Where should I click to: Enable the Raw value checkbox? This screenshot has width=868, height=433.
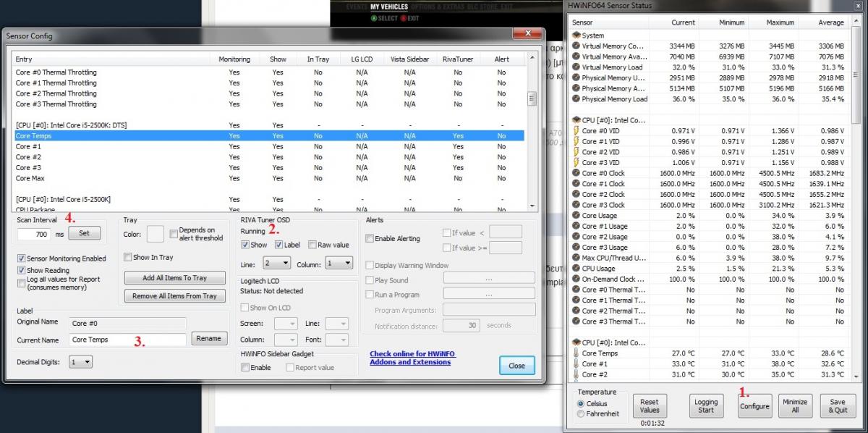tap(312, 245)
